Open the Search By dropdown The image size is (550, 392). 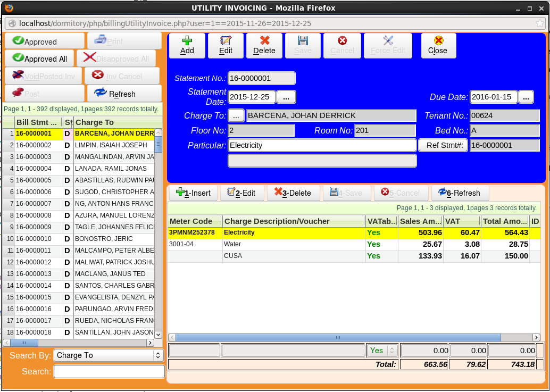point(109,355)
